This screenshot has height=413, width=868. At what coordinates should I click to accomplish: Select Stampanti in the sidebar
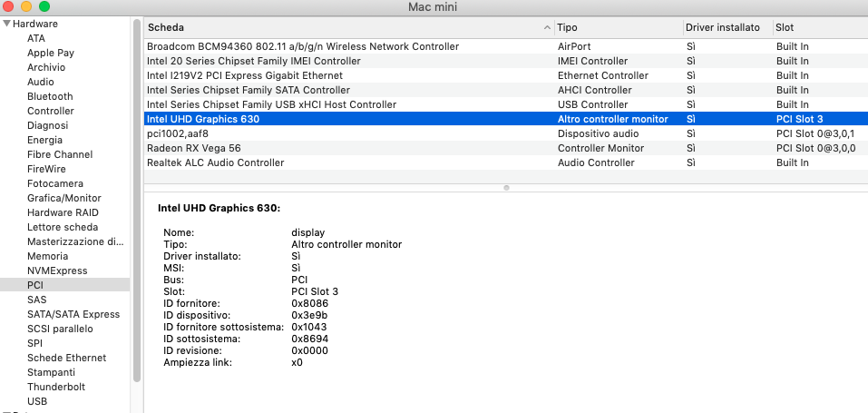tap(51, 372)
